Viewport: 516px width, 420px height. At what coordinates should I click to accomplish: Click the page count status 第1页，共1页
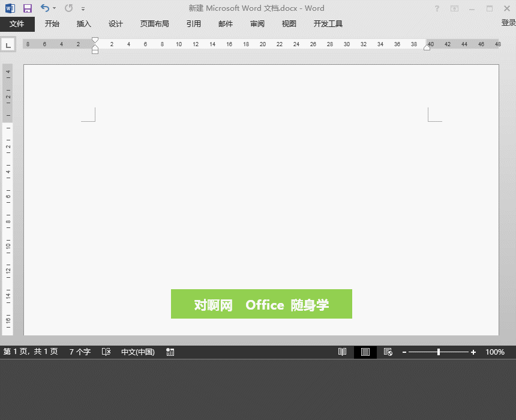coord(31,352)
